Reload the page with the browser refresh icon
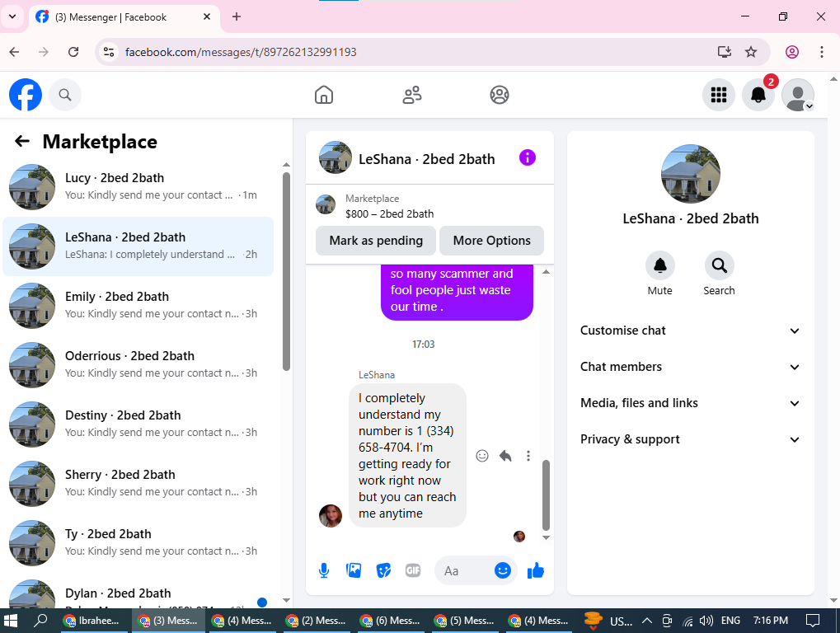840x633 pixels. [73, 52]
